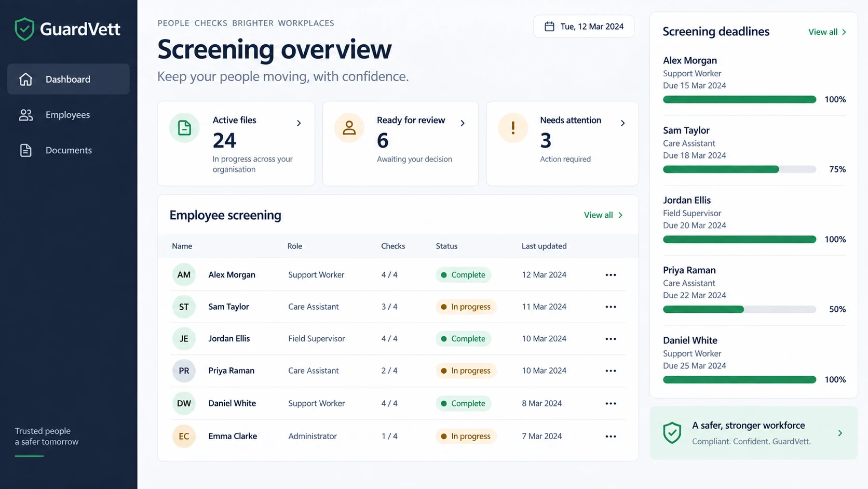The image size is (868, 489).
Task: Click the Last updated column header
Action: pyautogui.click(x=544, y=246)
